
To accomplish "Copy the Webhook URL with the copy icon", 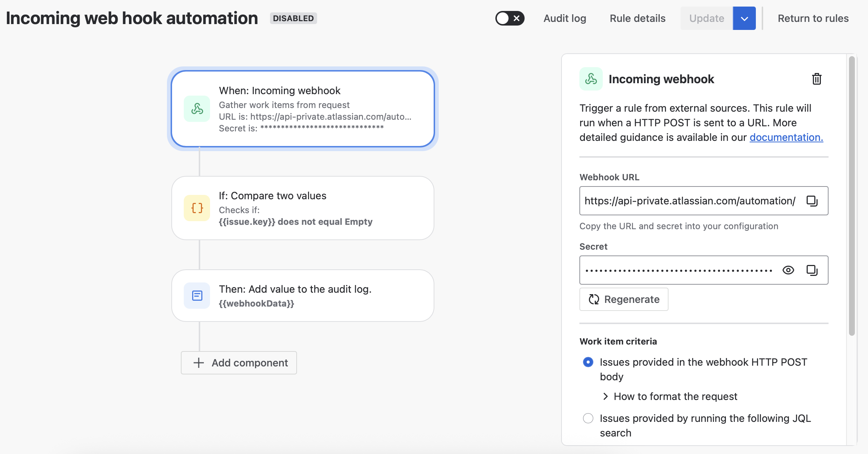I will [x=812, y=201].
